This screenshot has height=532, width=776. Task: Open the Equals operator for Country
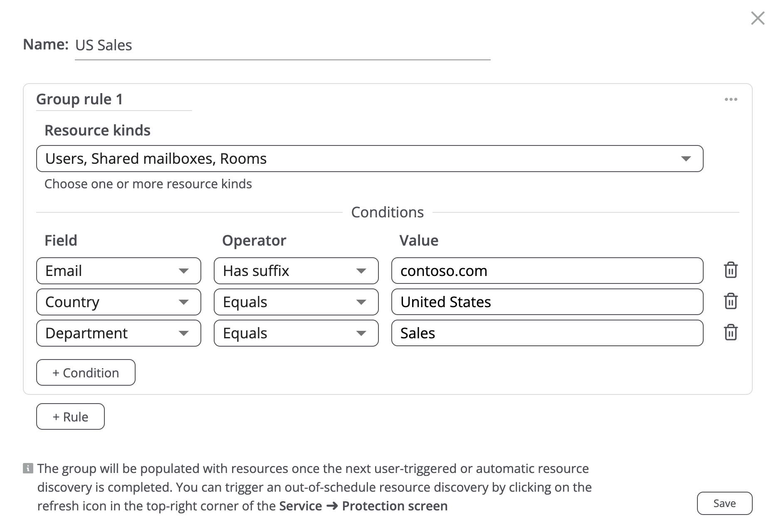pos(296,302)
